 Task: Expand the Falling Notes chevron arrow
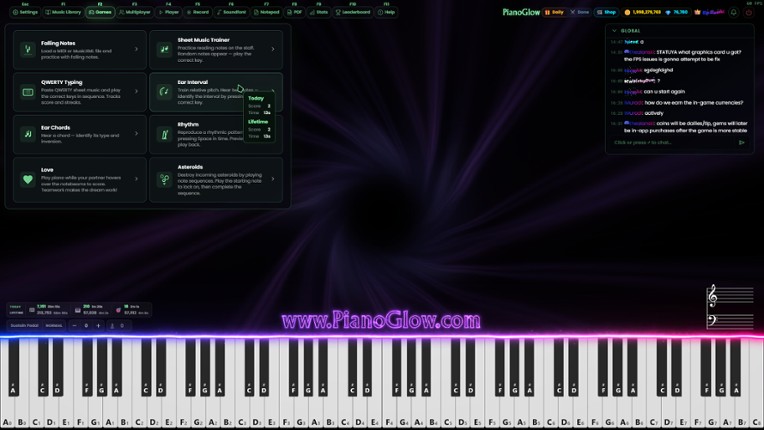pos(137,49)
